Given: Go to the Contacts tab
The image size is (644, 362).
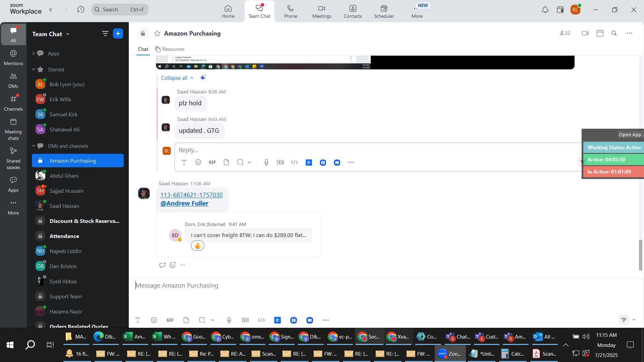Looking at the screenshot, I should click(x=353, y=11).
